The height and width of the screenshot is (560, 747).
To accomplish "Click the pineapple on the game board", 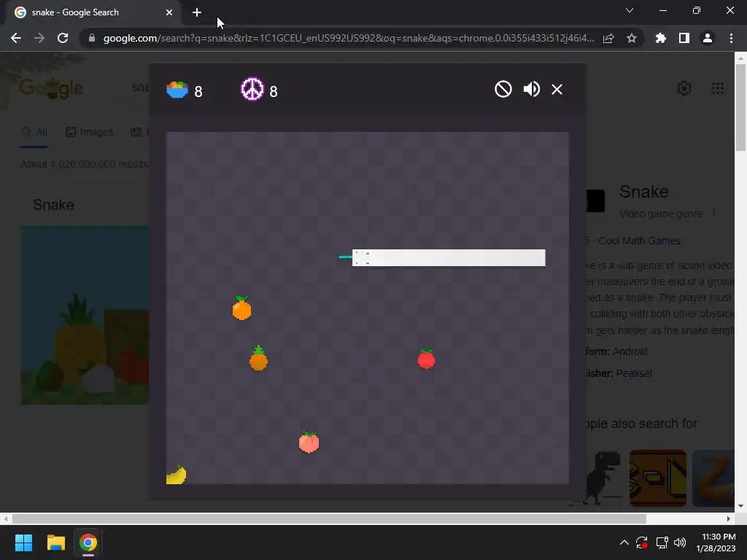I will (258, 357).
